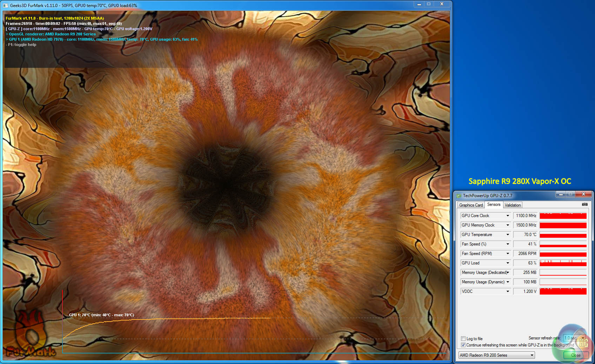Click the TechPowerUp GPU-Z 0.7.7 title text
595x364 pixels.
[488, 196]
